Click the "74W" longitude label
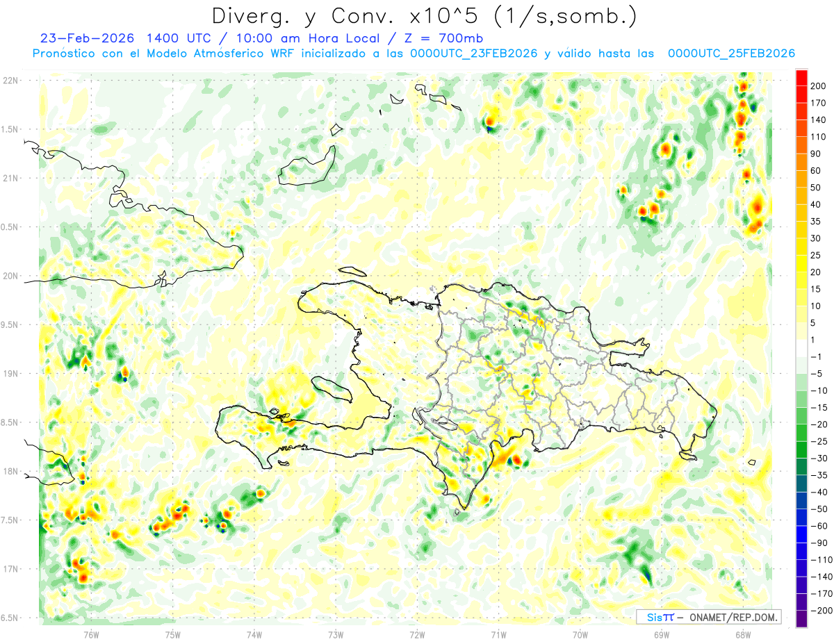 (254, 634)
